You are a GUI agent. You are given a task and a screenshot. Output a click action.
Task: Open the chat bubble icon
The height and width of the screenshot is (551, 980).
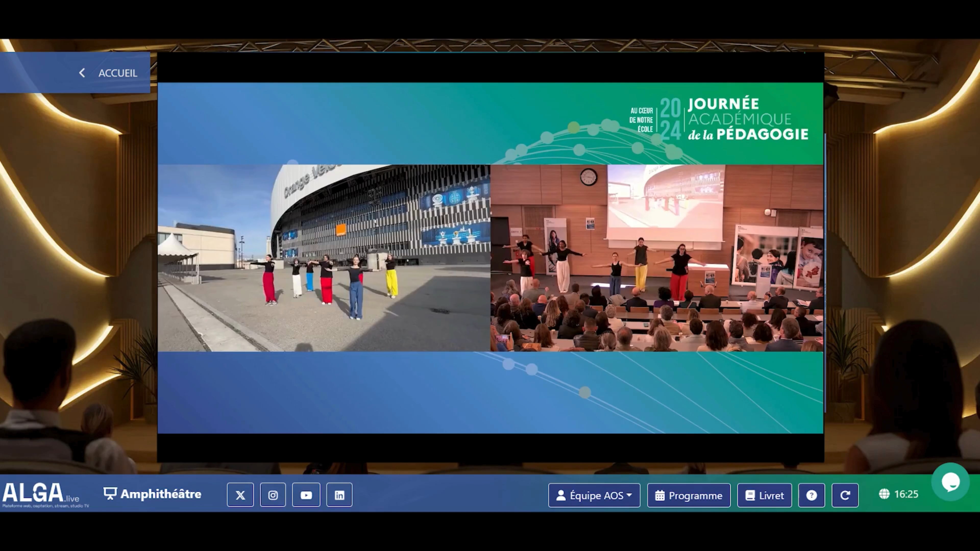pyautogui.click(x=950, y=482)
